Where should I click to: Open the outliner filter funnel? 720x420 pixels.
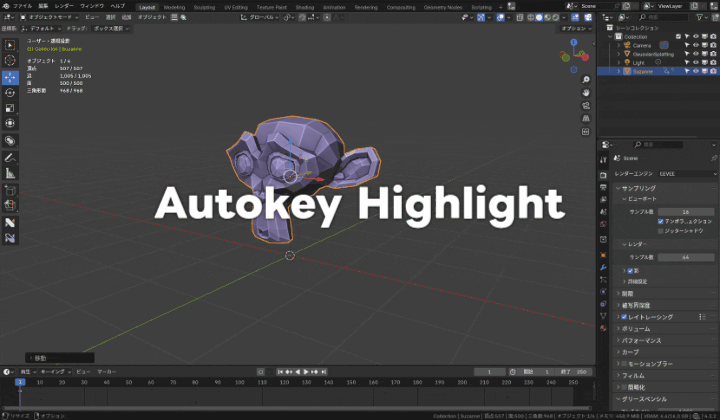click(700, 17)
